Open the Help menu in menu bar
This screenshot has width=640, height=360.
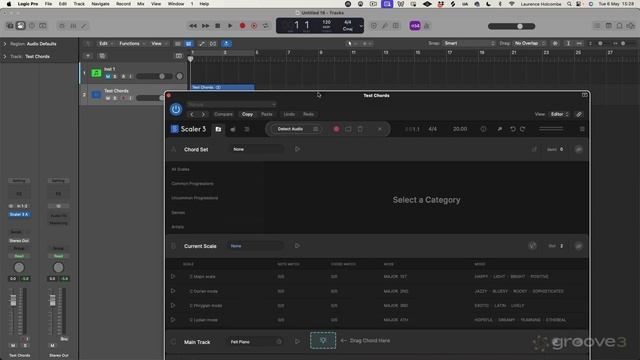pos(204,4)
